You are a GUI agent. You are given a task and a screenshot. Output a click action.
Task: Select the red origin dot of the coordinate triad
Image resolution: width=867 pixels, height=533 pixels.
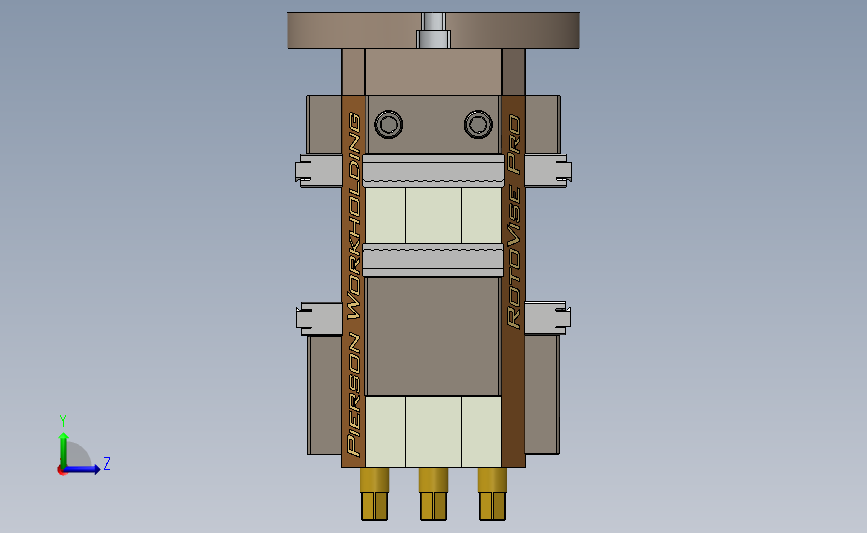point(61,471)
